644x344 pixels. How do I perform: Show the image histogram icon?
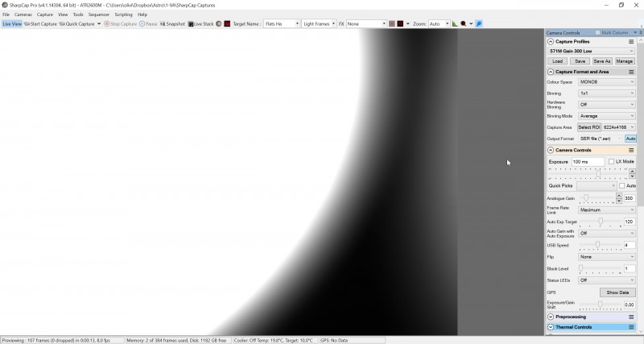click(x=455, y=24)
